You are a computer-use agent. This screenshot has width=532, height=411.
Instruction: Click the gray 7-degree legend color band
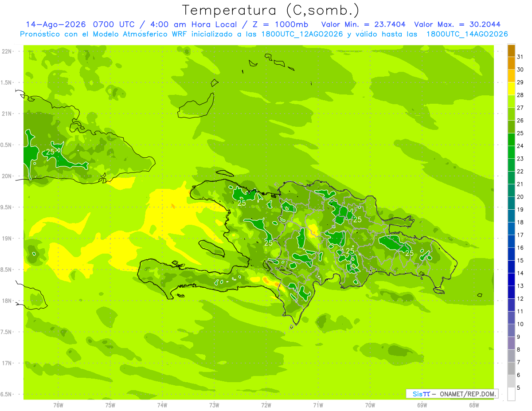(511, 369)
